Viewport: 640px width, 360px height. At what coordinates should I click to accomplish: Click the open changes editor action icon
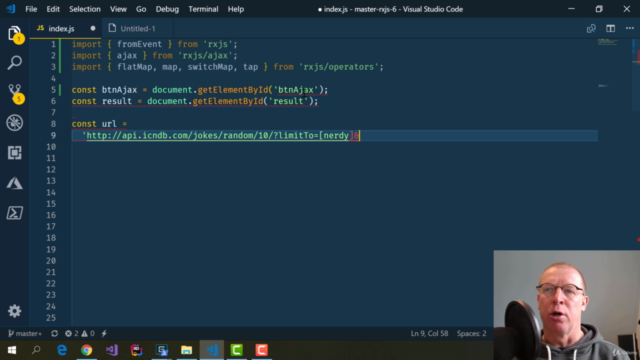click(x=591, y=29)
